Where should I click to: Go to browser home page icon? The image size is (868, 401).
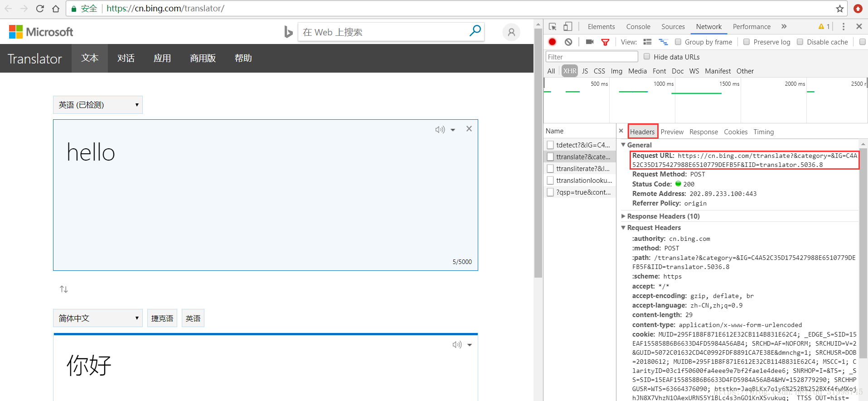[55, 9]
